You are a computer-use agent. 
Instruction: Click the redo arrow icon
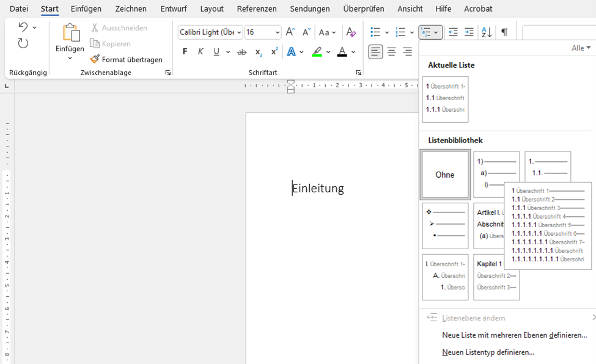tap(23, 43)
